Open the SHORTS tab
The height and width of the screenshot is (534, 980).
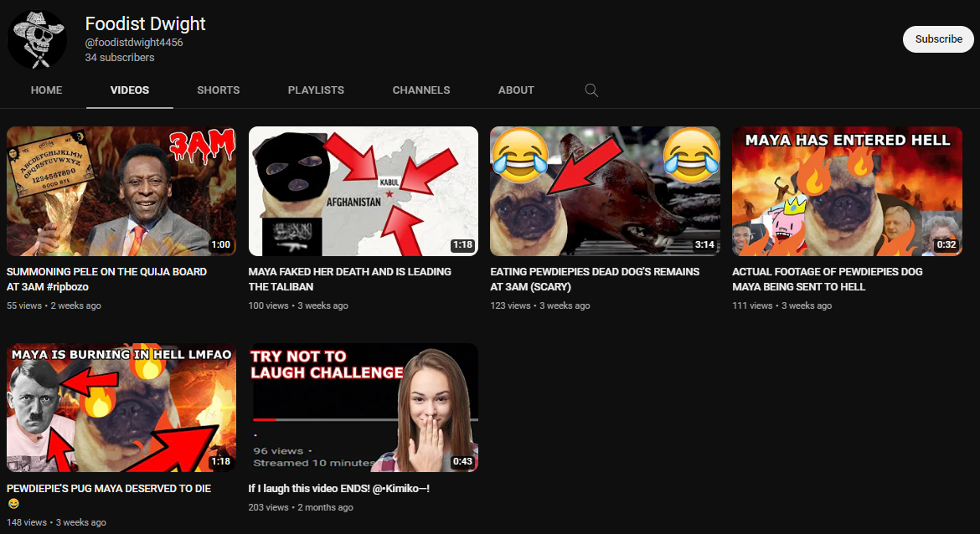click(x=219, y=90)
